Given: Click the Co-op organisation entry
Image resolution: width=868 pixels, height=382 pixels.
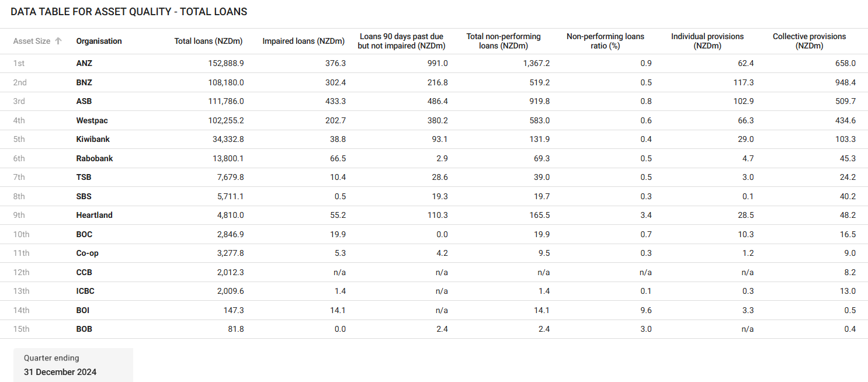Looking at the screenshot, I should pyautogui.click(x=87, y=253).
